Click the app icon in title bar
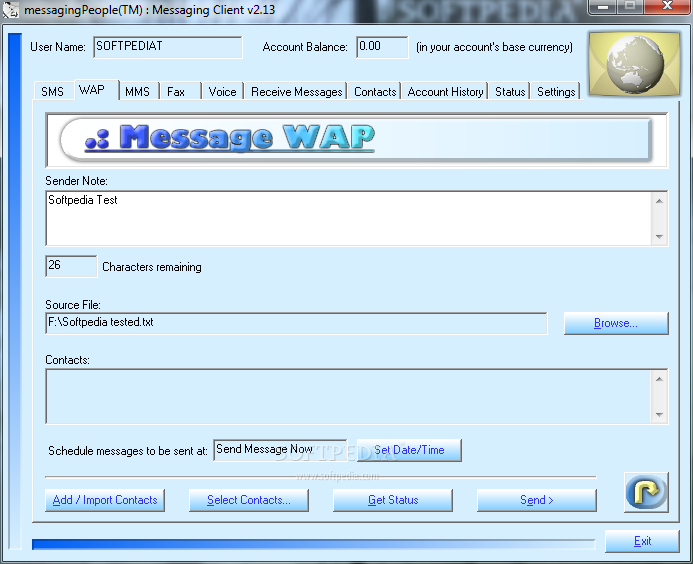Screen dimensions: 693x564 pos(11,10)
